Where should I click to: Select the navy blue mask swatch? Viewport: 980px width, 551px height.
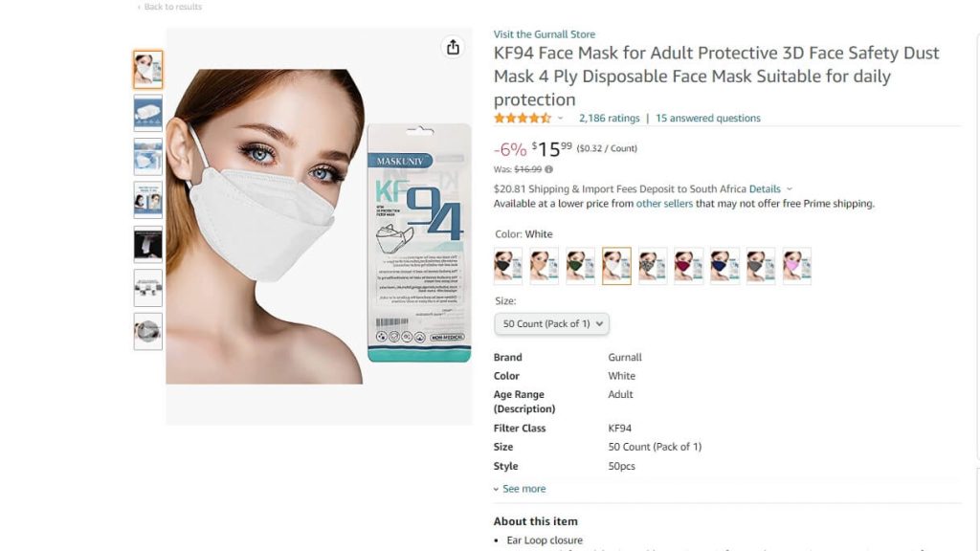click(x=725, y=266)
